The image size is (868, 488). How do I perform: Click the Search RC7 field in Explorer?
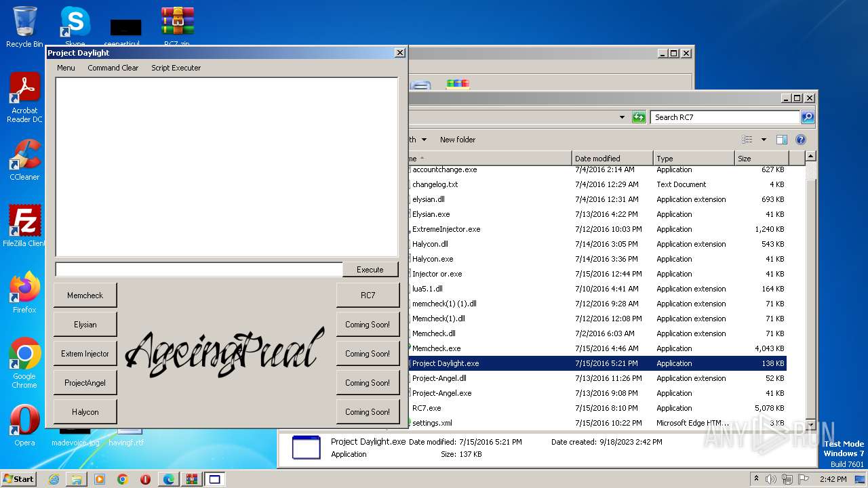click(x=725, y=117)
